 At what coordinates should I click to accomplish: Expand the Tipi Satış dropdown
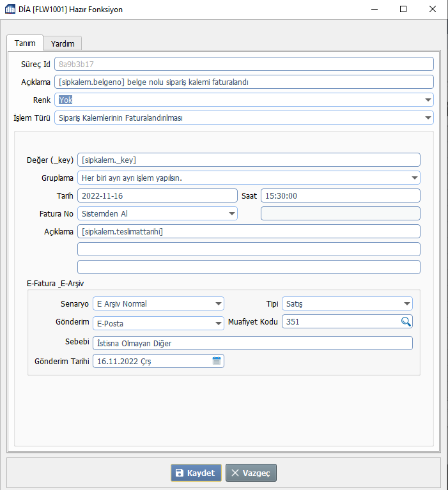(x=406, y=304)
